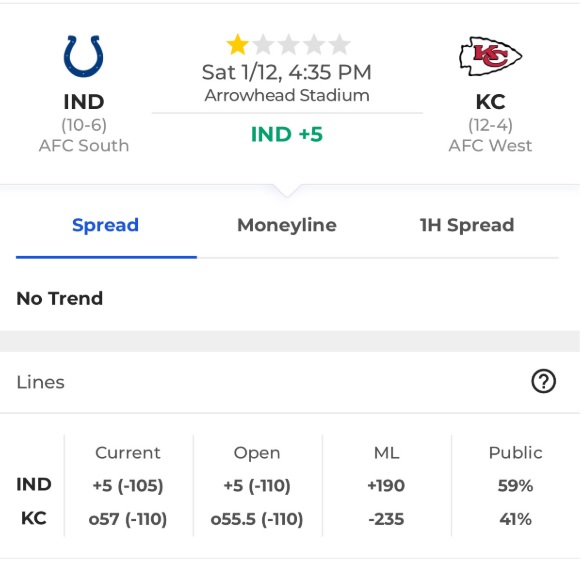
Task: Click the KC team abbreviation under logo
Action: [x=490, y=101]
